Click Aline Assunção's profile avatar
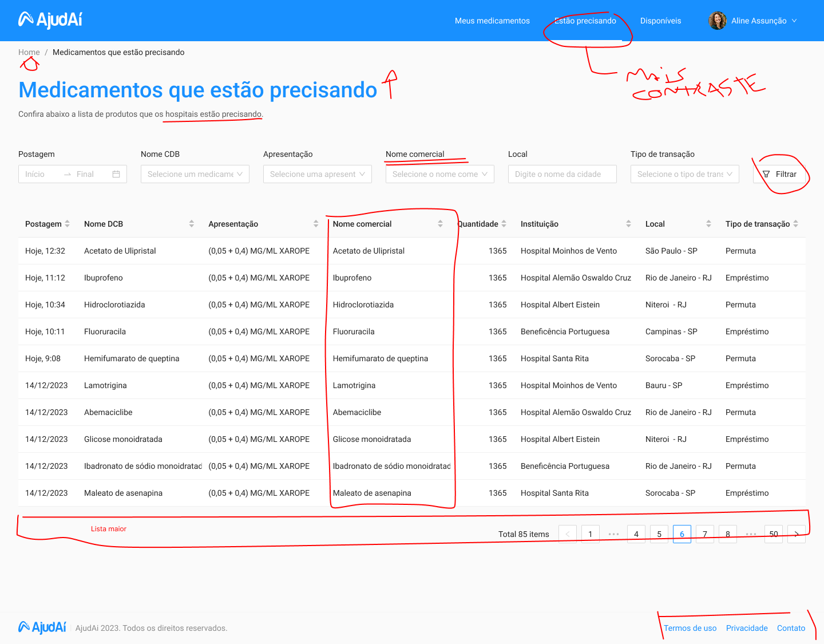This screenshot has height=644, width=824. click(718, 21)
